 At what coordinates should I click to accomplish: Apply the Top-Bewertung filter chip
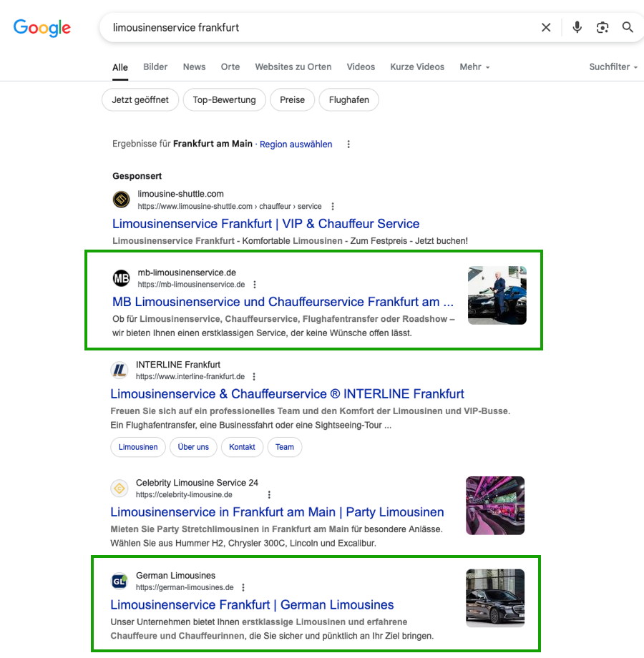pyautogui.click(x=224, y=100)
